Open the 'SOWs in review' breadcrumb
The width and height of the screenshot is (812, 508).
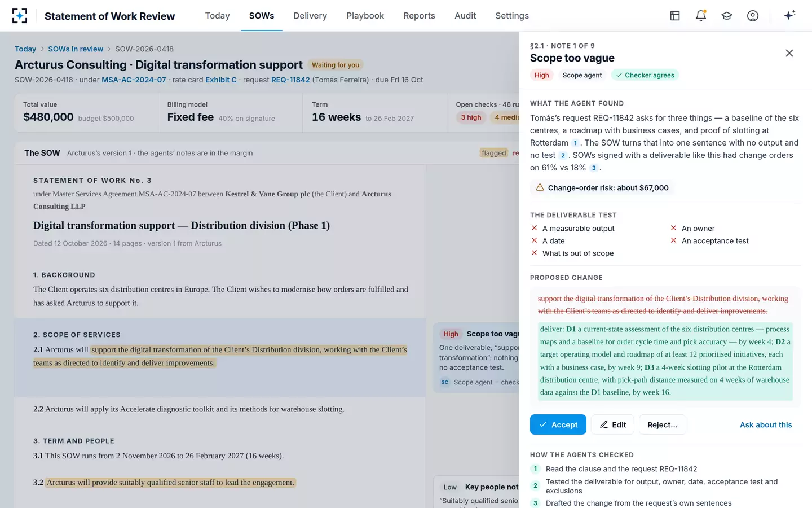pyautogui.click(x=76, y=49)
